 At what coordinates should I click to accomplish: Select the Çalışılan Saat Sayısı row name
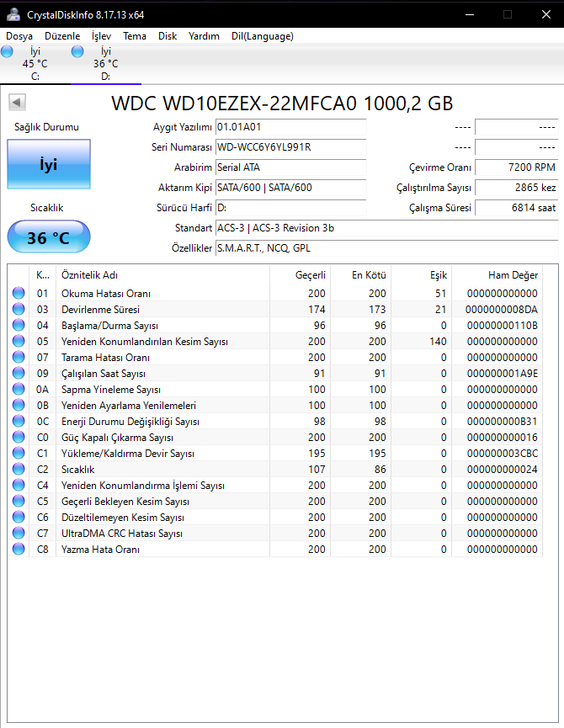pos(104,374)
